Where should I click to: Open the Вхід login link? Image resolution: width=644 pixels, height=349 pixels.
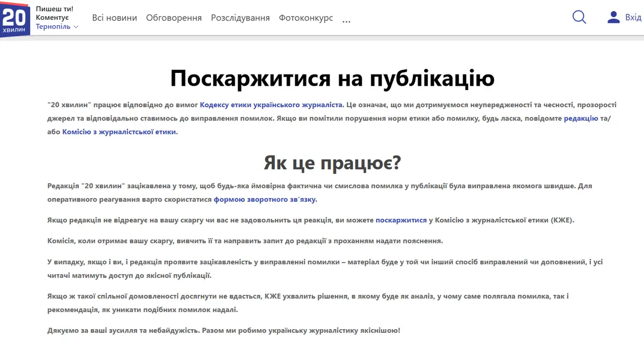coord(633,18)
